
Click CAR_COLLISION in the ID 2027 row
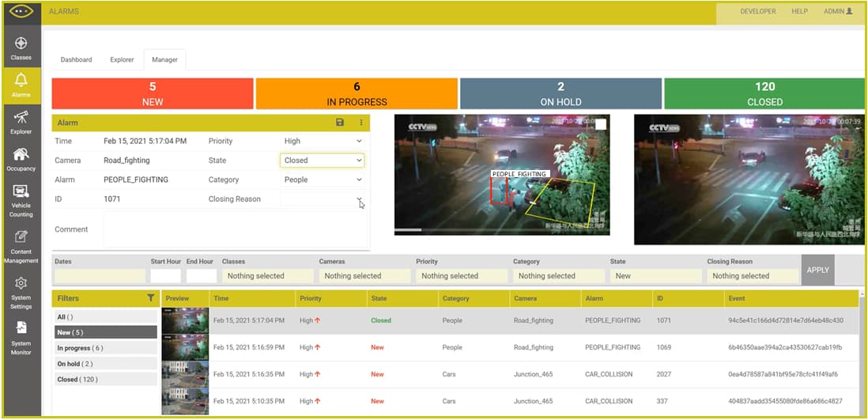point(609,374)
